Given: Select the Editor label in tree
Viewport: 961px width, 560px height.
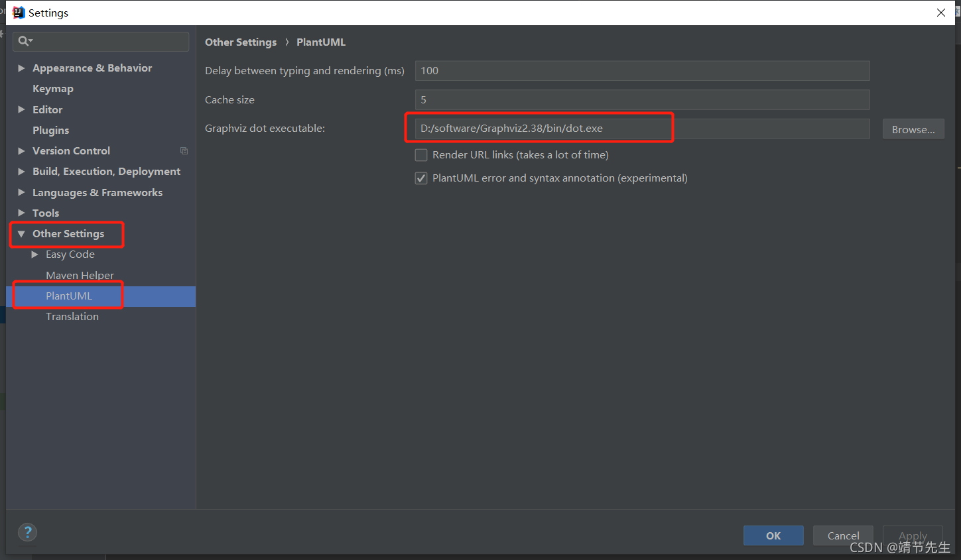Looking at the screenshot, I should point(48,109).
